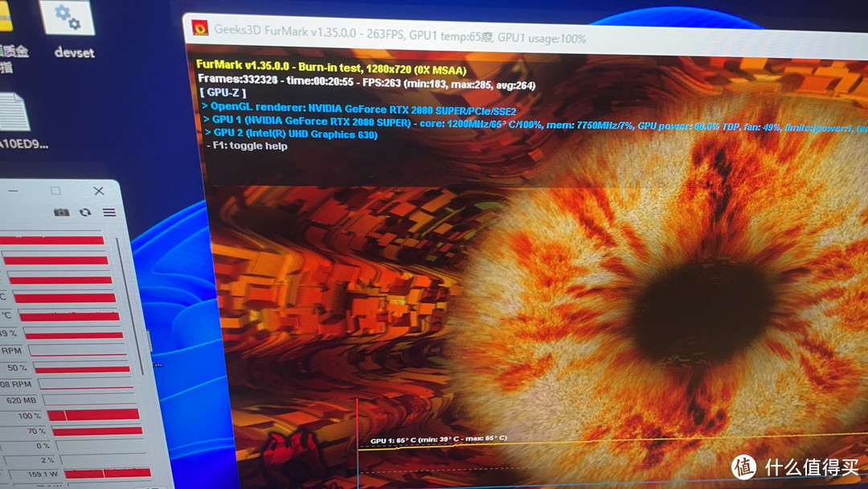Open the GPU-Z hamburger menu
This screenshot has width=868, height=489.
tap(109, 212)
